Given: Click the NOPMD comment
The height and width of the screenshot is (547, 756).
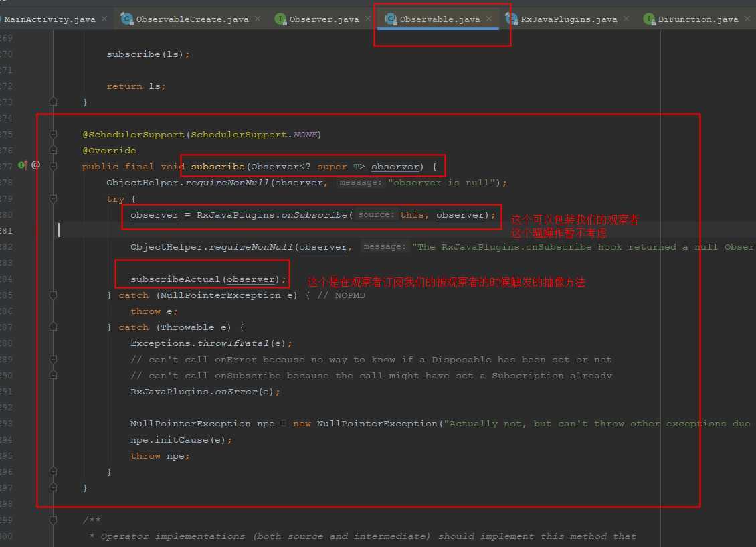Looking at the screenshot, I should point(341,295).
